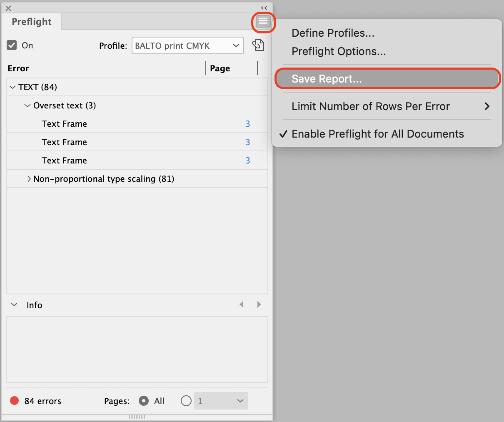Collapse the TEXT (84) error group
The width and height of the screenshot is (504, 422).
pos(12,87)
